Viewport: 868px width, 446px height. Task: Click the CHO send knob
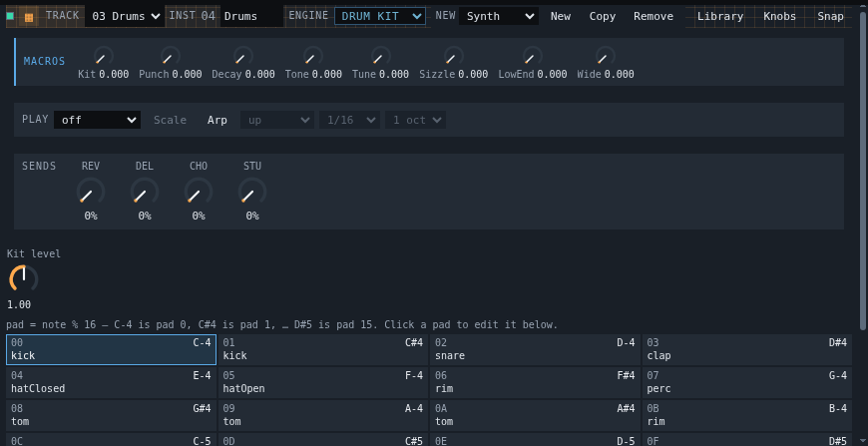click(x=199, y=192)
